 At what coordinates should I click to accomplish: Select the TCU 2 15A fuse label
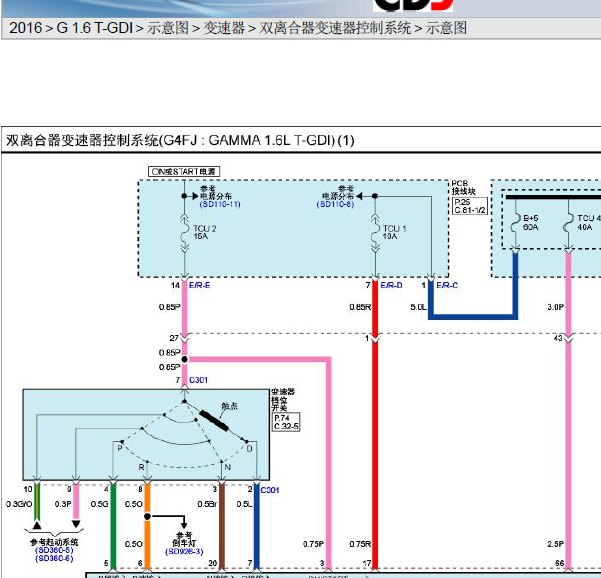pos(205,232)
